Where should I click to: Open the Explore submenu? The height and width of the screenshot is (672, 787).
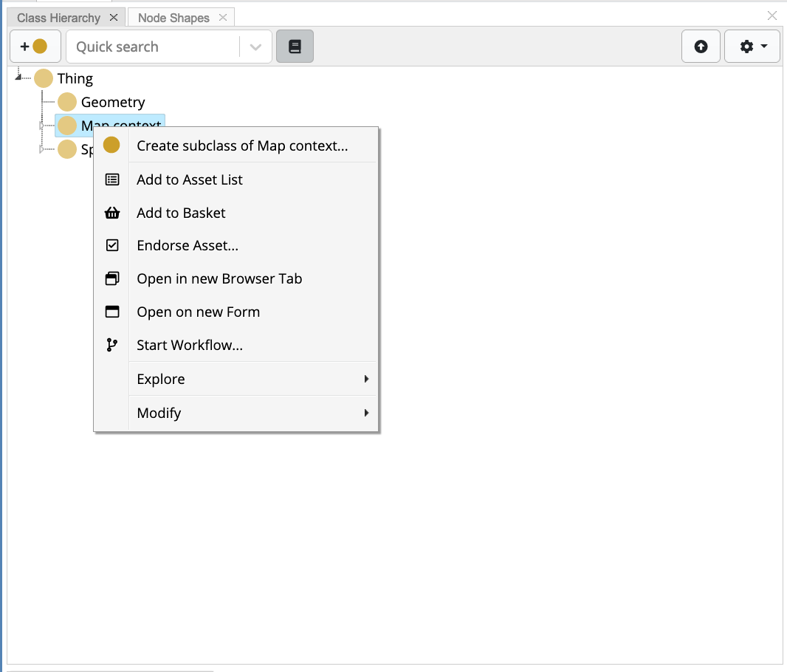click(221, 378)
